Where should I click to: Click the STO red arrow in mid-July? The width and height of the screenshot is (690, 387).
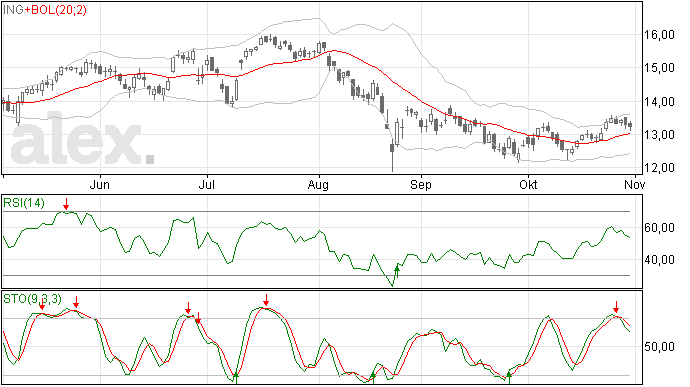pyautogui.click(x=266, y=300)
